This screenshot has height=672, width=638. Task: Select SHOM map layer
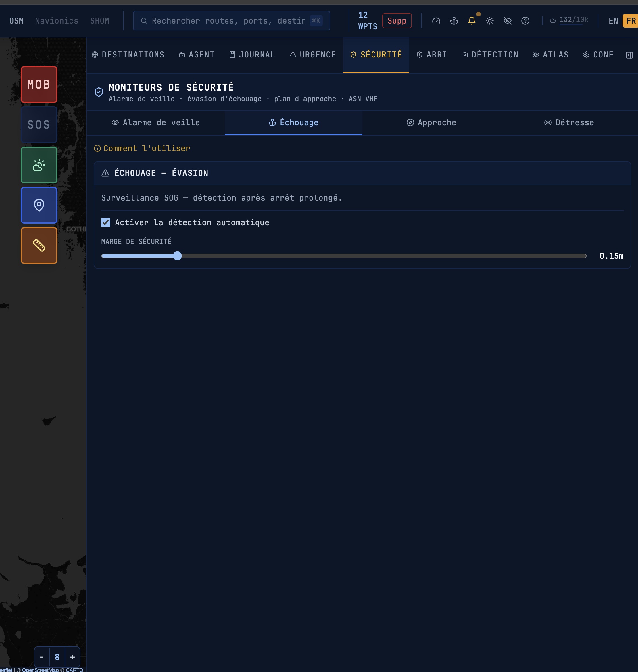[100, 21]
